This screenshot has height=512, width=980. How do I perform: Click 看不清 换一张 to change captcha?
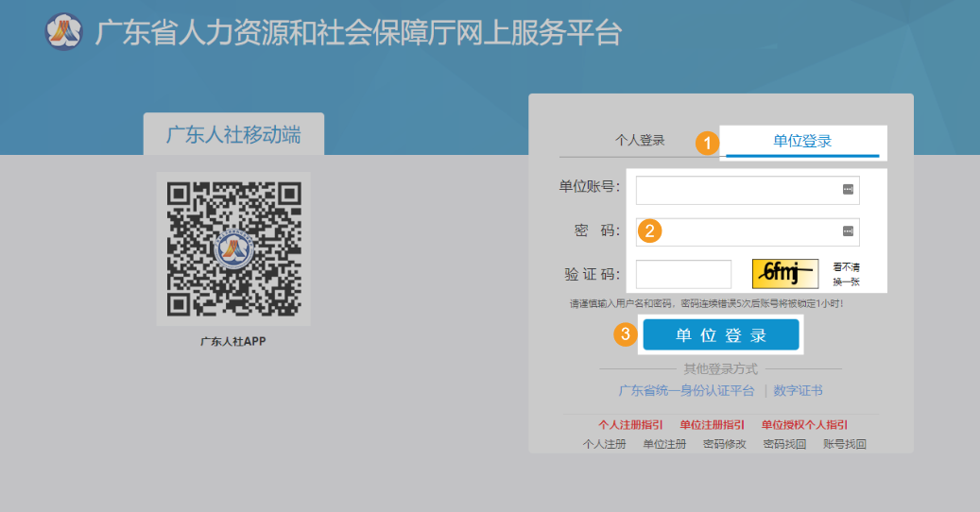[x=845, y=274]
